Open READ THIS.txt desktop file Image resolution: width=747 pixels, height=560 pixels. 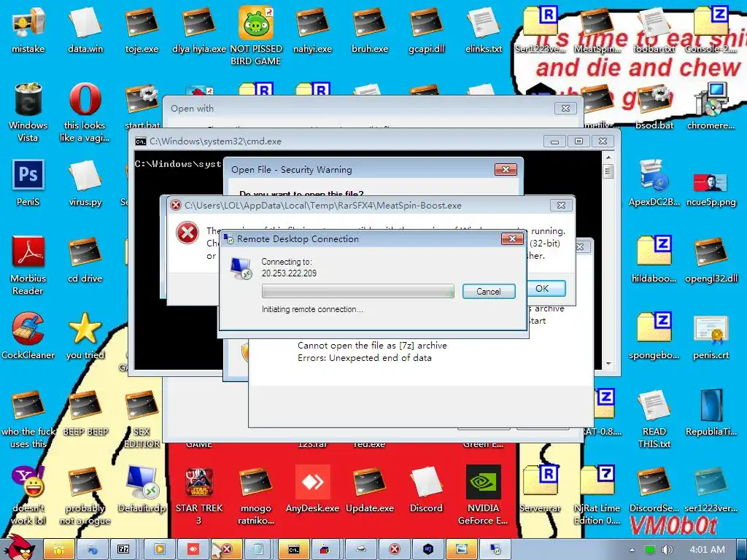point(654,419)
